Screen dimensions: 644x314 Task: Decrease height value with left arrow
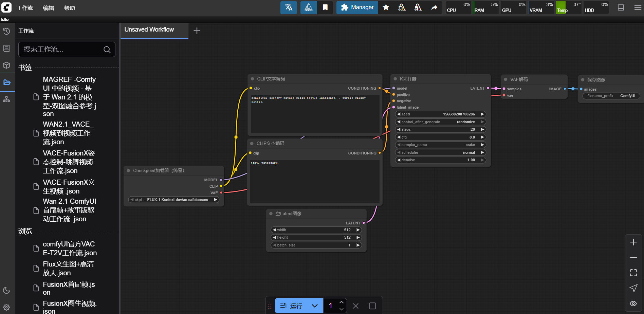(x=274, y=237)
